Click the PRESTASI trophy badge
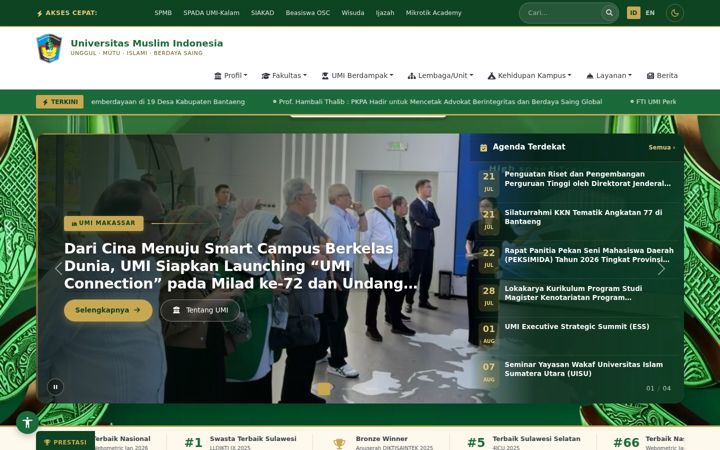 tap(65, 441)
